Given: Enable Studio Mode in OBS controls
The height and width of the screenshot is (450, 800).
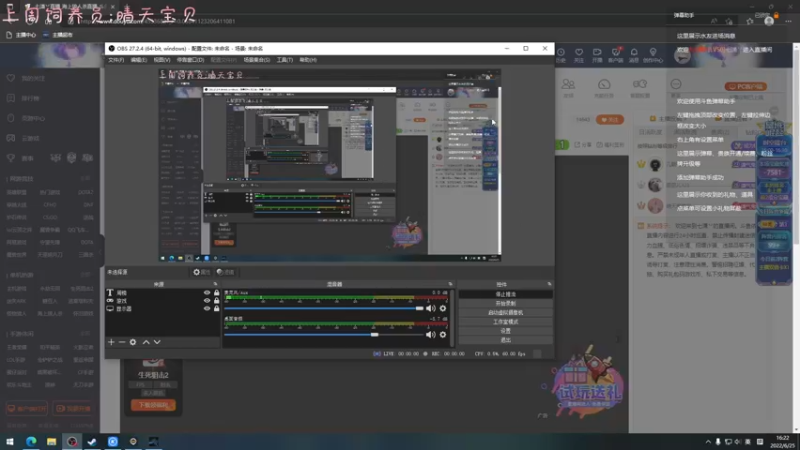Looking at the screenshot, I should pos(505,322).
